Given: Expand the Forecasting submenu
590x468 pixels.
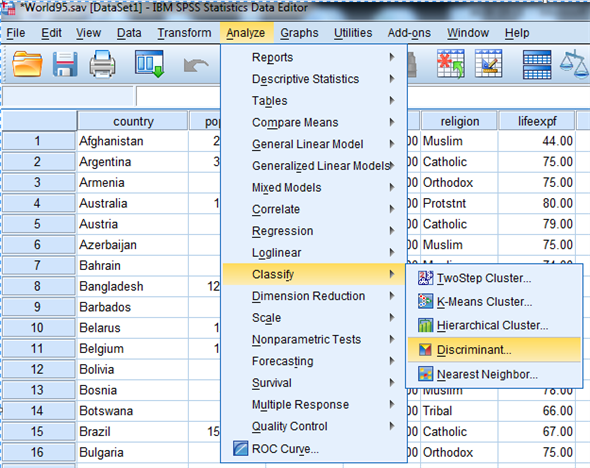Looking at the screenshot, I should (x=315, y=361).
